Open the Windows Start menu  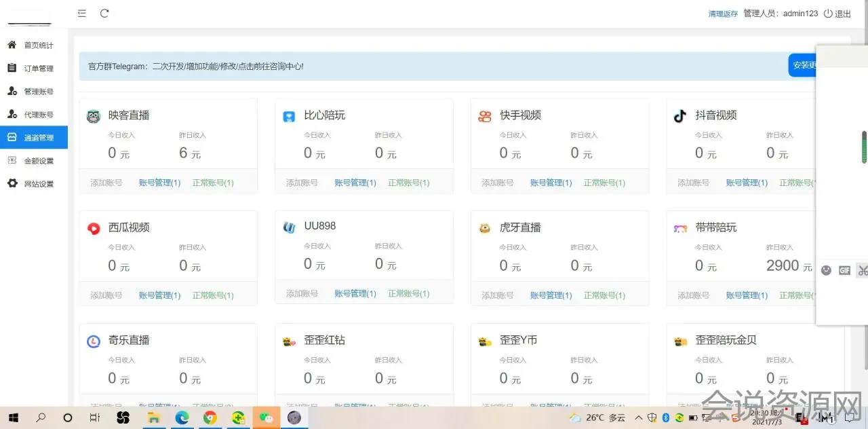14,417
